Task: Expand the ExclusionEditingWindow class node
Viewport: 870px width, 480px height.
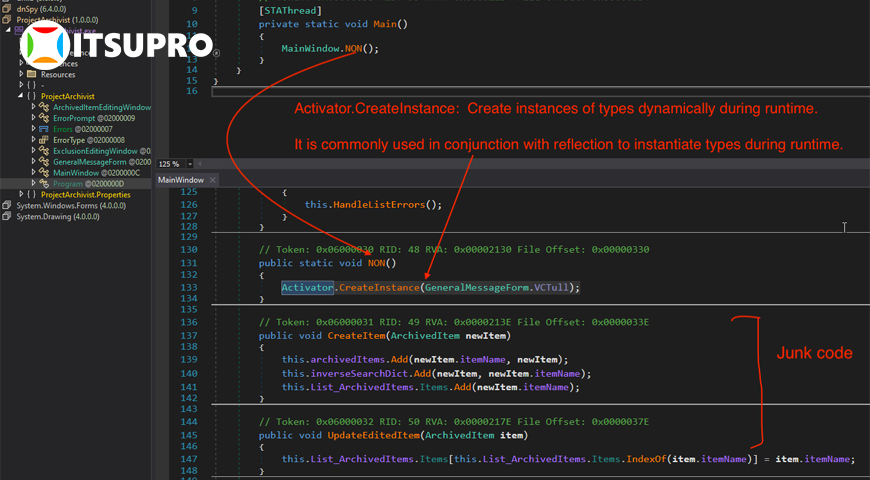Action: tap(34, 150)
